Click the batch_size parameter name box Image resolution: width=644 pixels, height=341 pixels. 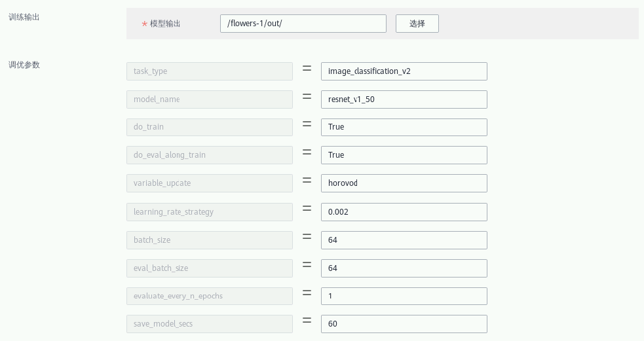(209, 240)
